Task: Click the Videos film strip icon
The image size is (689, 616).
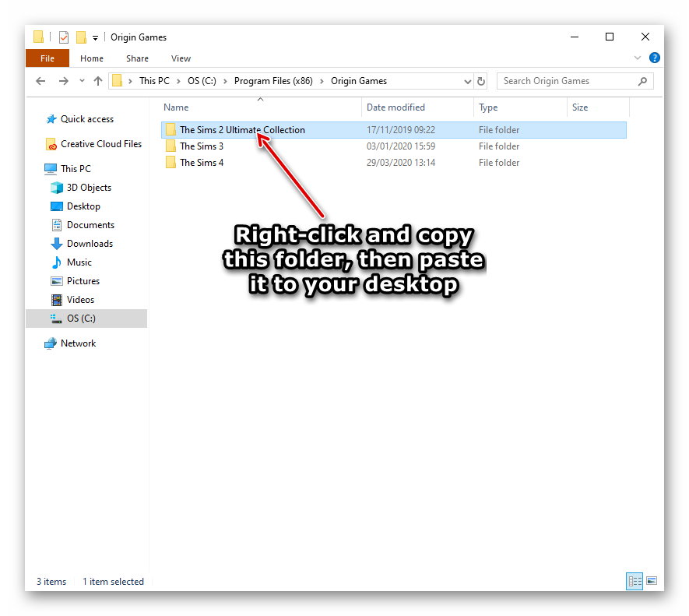Action: pos(57,300)
